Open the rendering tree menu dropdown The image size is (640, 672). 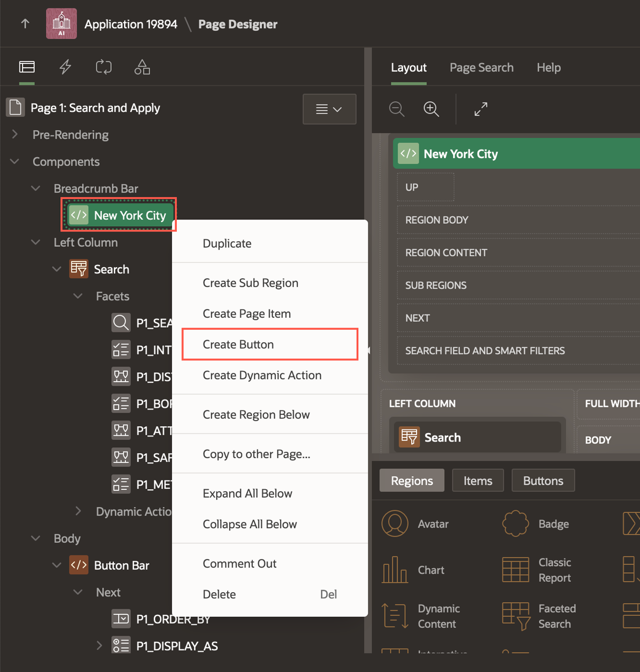329,109
